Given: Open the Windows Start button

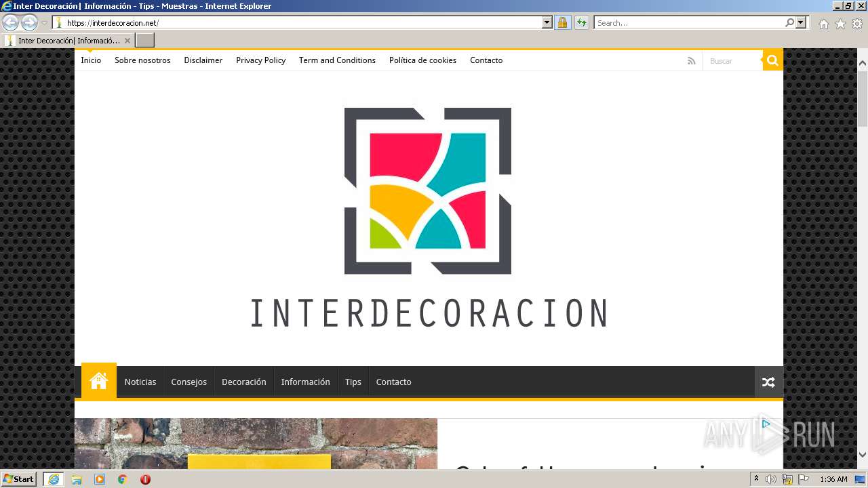Looking at the screenshot, I should (x=19, y=479).
